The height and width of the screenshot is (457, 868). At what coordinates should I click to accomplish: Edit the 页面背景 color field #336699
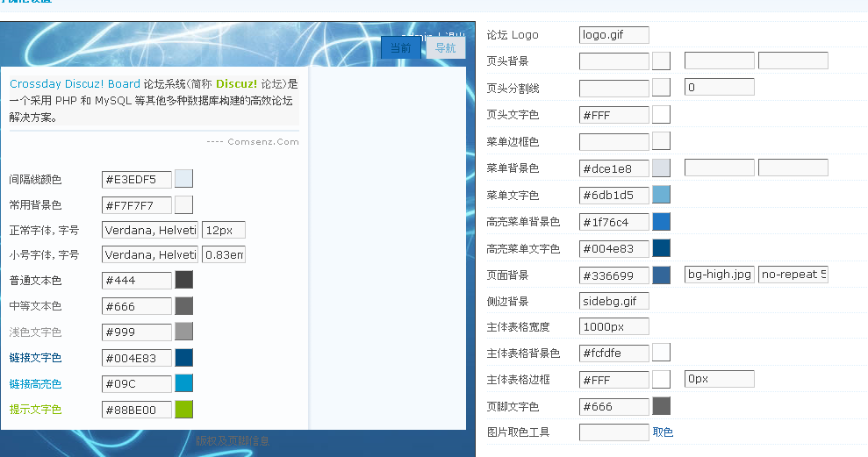tap(613, 275)
